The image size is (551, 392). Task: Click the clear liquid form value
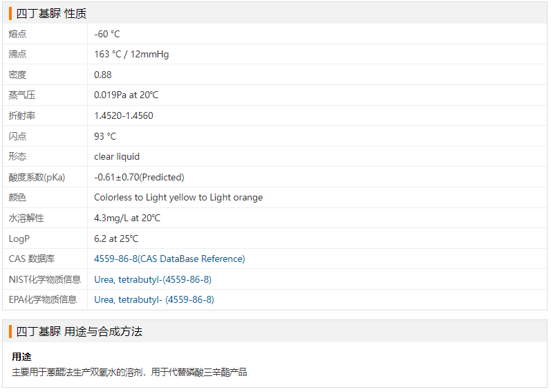click(117, 156)
